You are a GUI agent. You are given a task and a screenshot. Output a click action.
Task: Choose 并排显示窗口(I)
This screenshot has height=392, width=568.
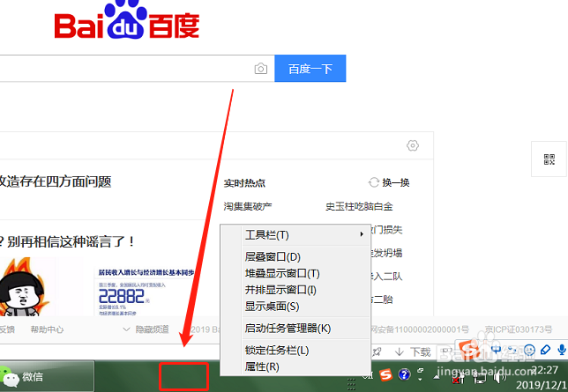(x=295, y=290)
